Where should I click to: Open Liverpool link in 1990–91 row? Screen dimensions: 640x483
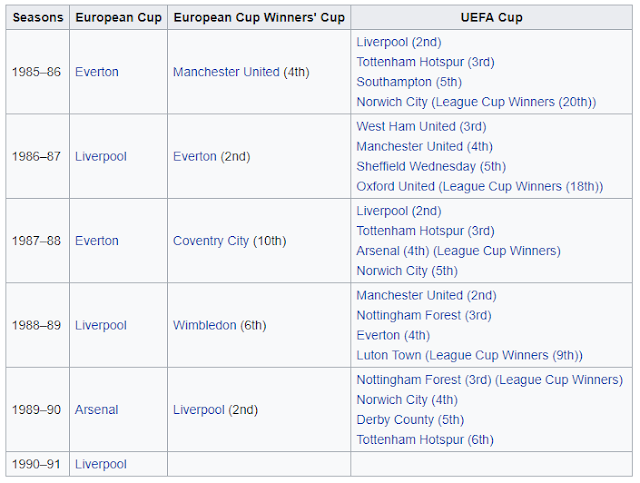(101, 464)
